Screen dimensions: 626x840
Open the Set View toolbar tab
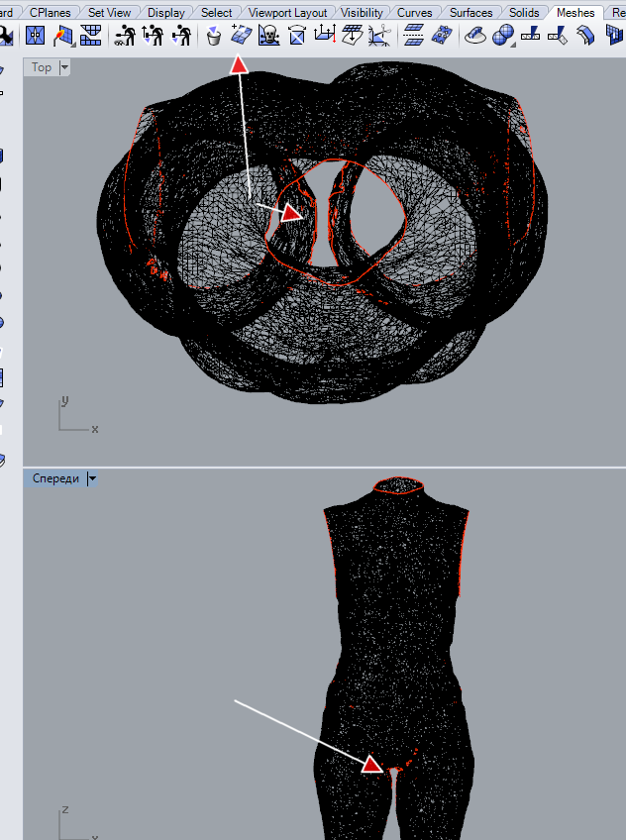coord(109,12)
